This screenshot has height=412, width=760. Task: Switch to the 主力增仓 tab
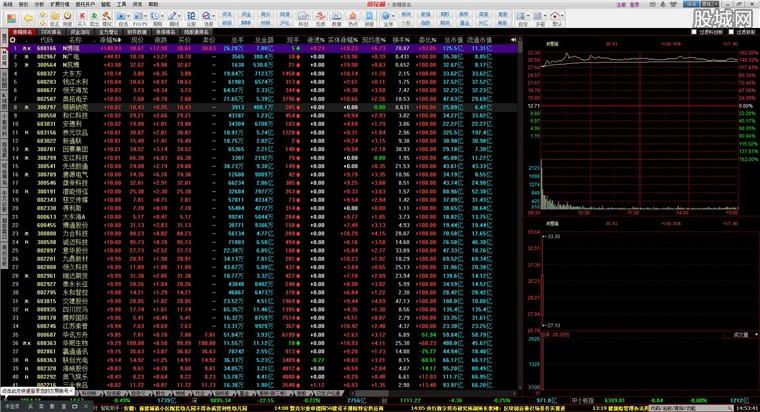[109, 32]
